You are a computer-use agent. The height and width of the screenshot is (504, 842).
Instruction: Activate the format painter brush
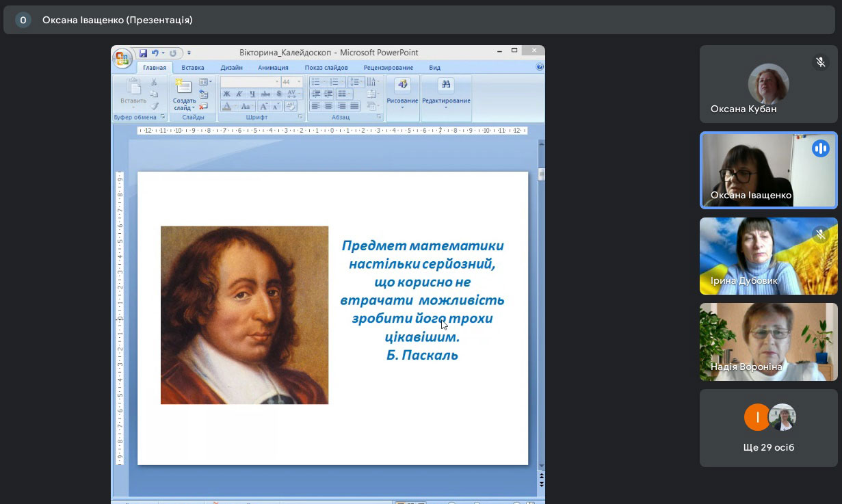[x=154, y=106]
